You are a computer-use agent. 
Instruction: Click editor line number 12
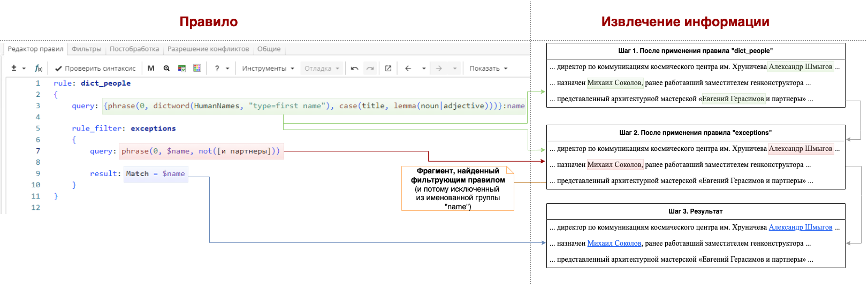click(36, 208)
